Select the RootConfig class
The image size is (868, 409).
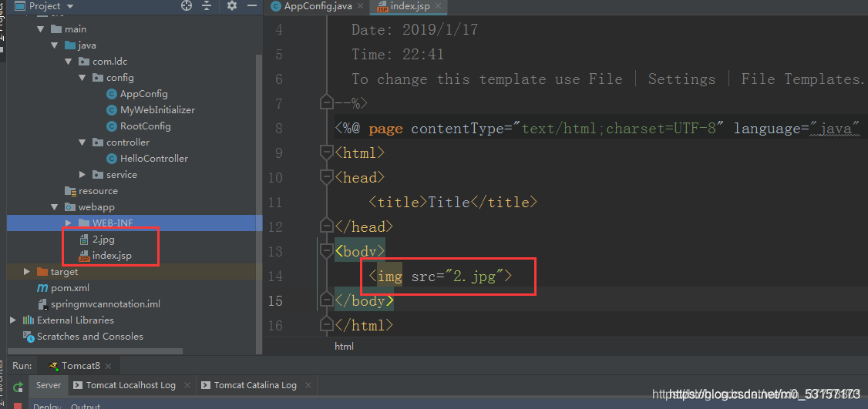coord(145,126)
